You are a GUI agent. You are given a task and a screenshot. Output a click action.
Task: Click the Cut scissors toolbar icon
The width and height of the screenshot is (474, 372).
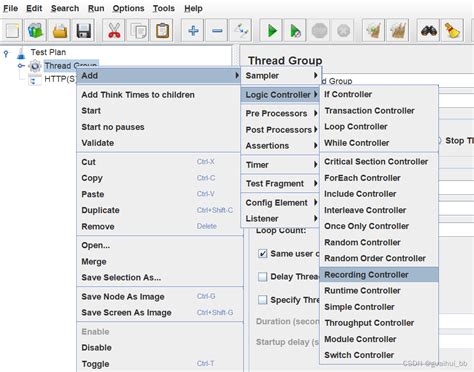tap(114, 31)
